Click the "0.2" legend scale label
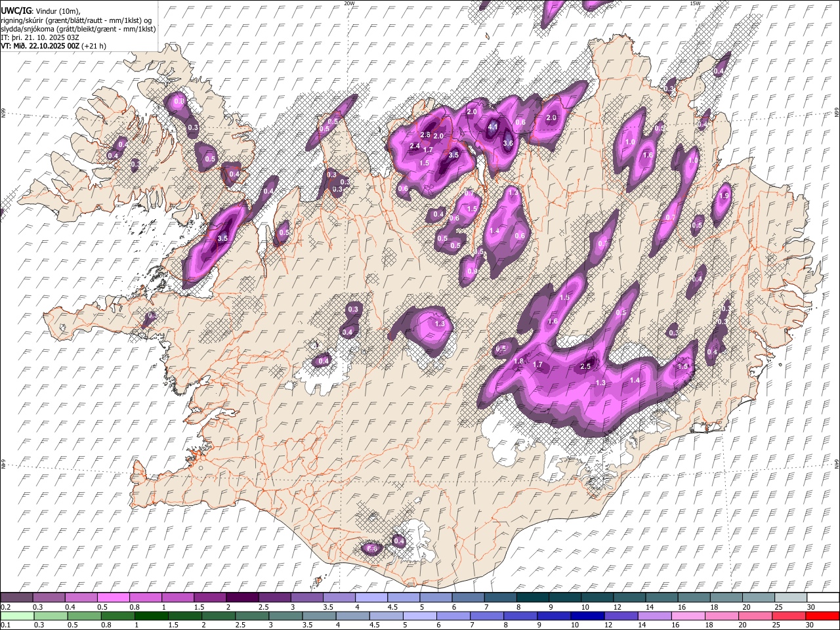Screen dimensions: 840x630 click(x=5, y=607)
